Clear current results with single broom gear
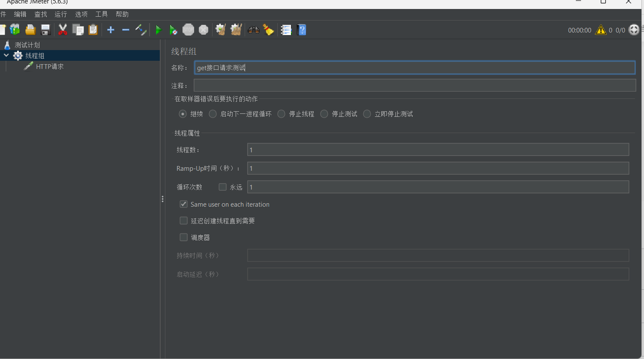The width and height of the screenshot is (644, 359). (221, 30)
